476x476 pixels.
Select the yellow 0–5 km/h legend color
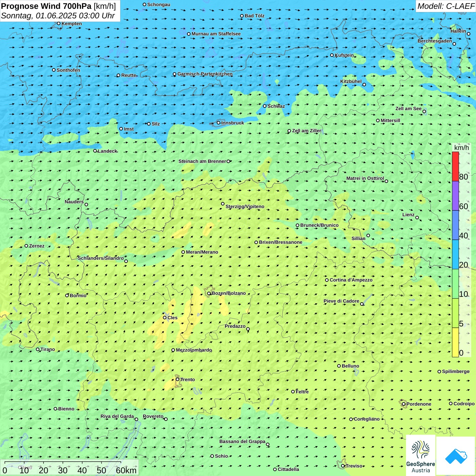(455, 342)
